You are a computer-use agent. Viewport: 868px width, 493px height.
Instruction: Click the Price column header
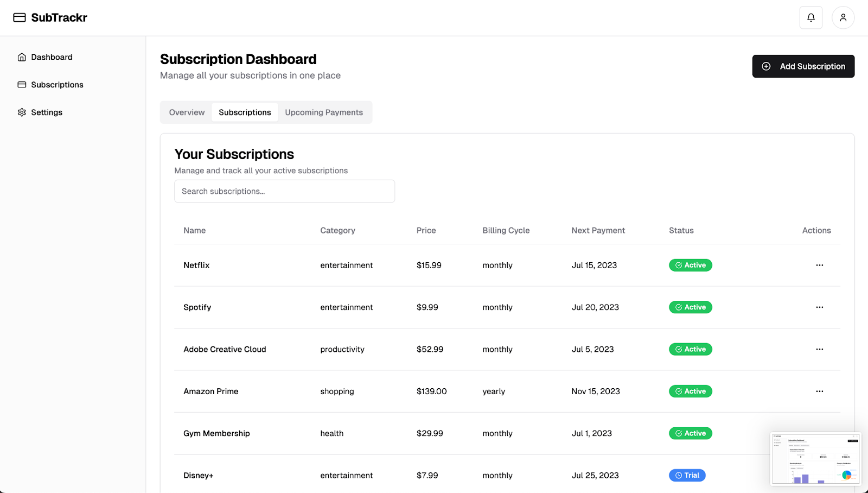click(x=426, y=230)
